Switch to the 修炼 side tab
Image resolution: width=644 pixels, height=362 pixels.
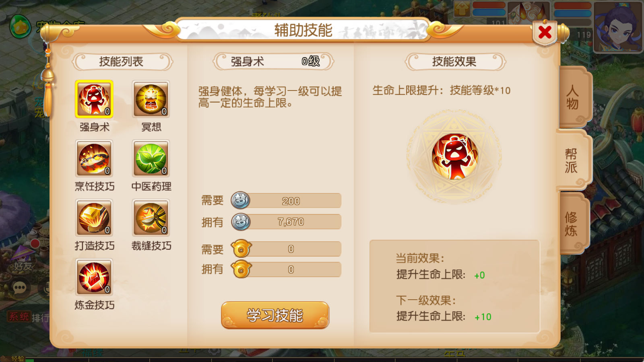(x=572, y=224)
